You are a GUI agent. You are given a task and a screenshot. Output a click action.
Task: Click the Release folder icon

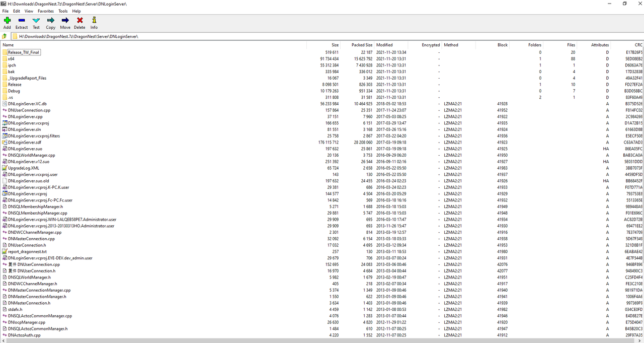click(5, 84)
